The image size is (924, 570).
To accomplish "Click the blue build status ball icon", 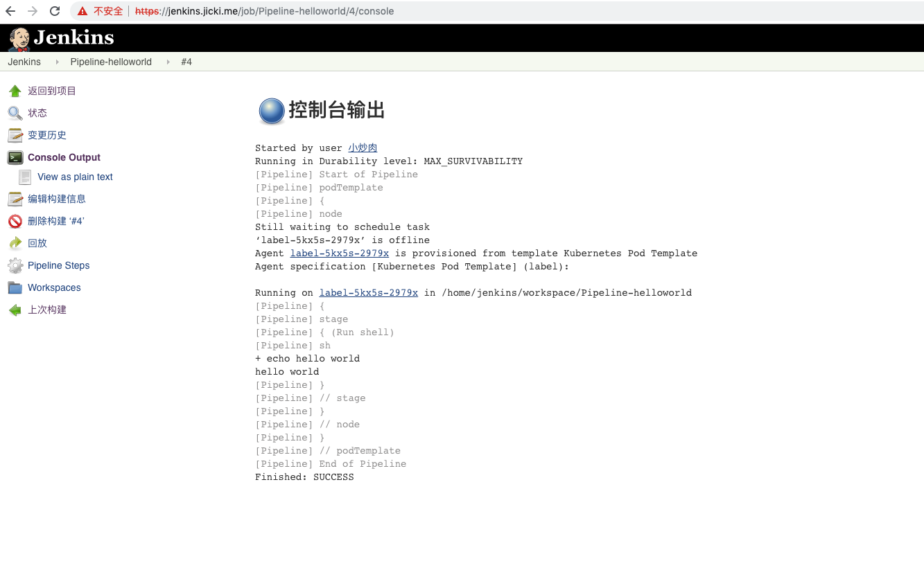I will (271, 110).
